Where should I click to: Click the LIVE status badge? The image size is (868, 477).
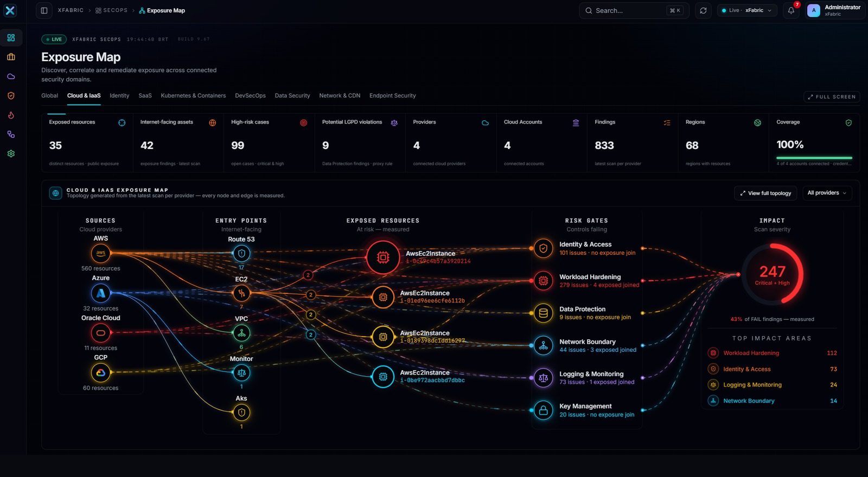click(54, 39)
